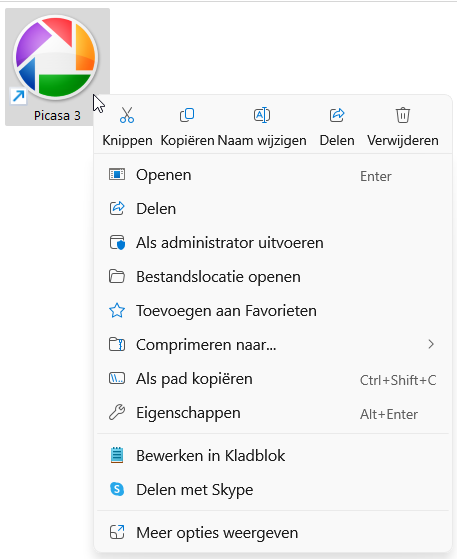
Task: Choose Bewerken in Kladblok
Action: point(273,456)
